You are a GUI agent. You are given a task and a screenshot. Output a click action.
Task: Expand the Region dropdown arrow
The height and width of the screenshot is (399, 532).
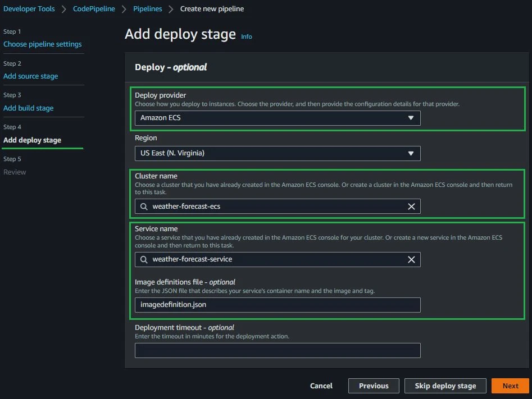(x=411, y=153)
